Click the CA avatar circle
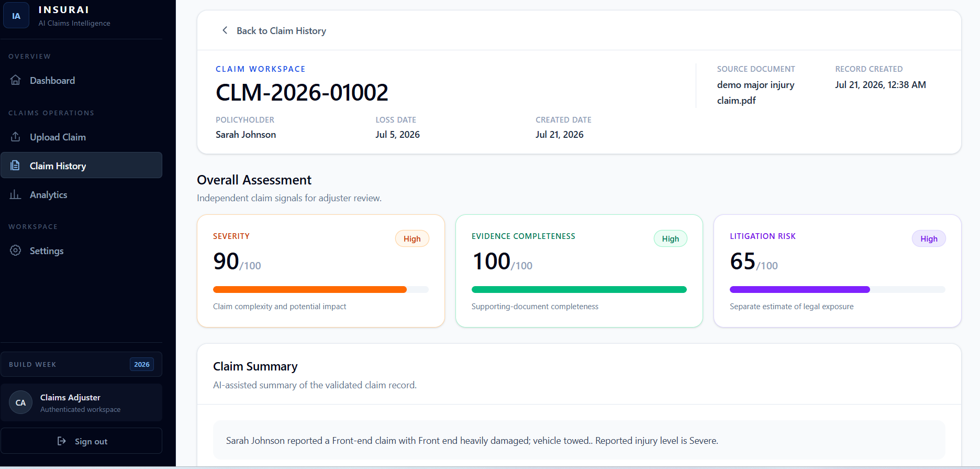 click(x=20, y=402)
